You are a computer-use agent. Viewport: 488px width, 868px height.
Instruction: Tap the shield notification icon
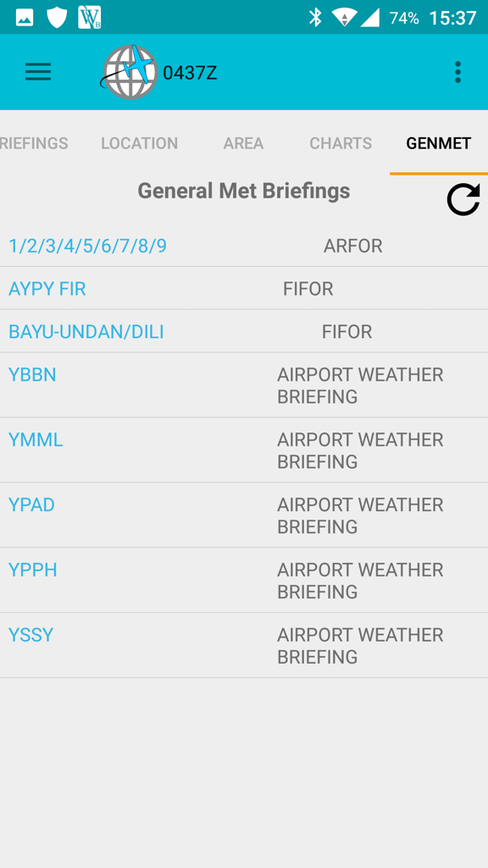click(x=57, y=18)
